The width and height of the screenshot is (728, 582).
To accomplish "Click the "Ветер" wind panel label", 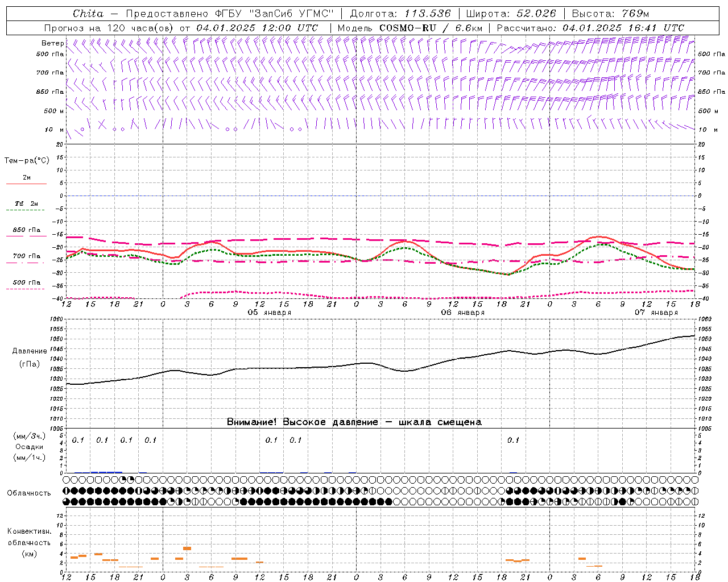I will point(52,43).
